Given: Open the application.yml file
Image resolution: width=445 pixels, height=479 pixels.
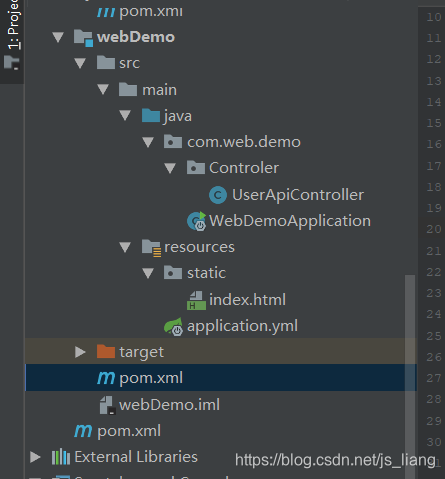Looking at the screenshot, I should [242, 326].
